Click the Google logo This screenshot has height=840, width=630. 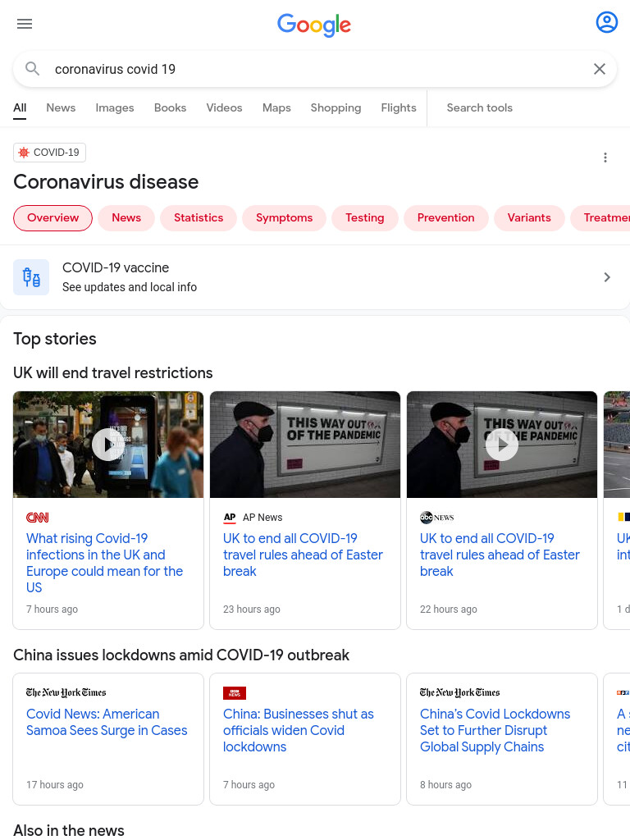tap(314, 25)
